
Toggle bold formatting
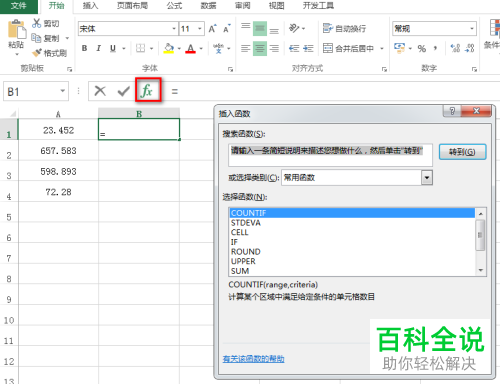point(85,48)
